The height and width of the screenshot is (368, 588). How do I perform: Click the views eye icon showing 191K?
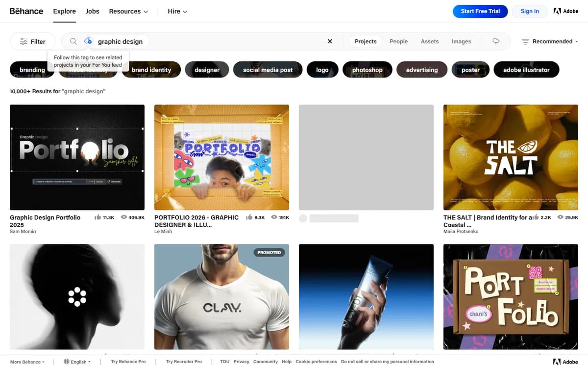(x=273, y=217)
